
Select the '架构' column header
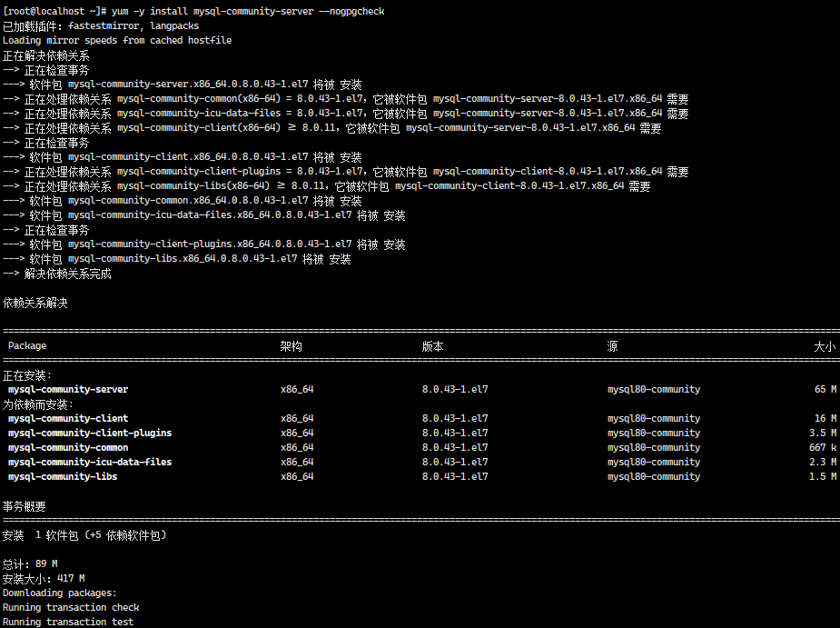(x=291, y=346)
